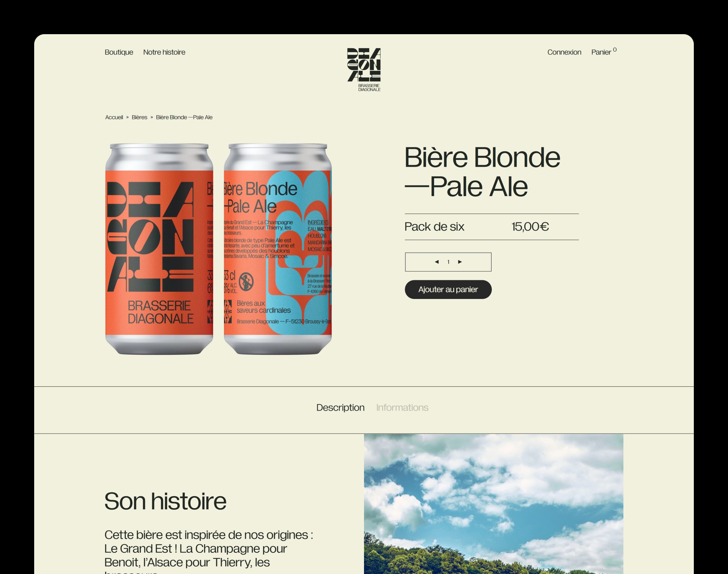728x574 pixels.
Task: Select the Description tab
Action: tap(340, 408)
